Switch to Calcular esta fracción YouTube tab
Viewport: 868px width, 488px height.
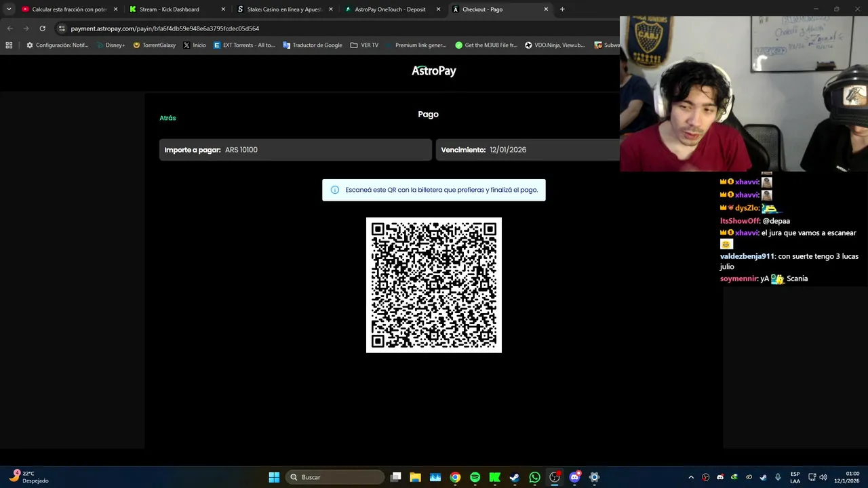point(69,9)
